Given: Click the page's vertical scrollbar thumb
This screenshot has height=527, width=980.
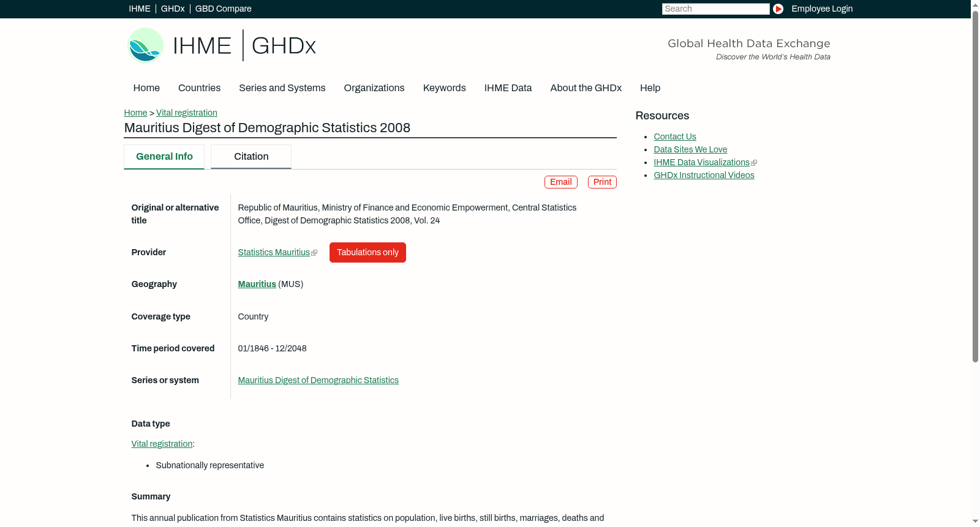Looking at the screenshot, I should pos(975,187).
